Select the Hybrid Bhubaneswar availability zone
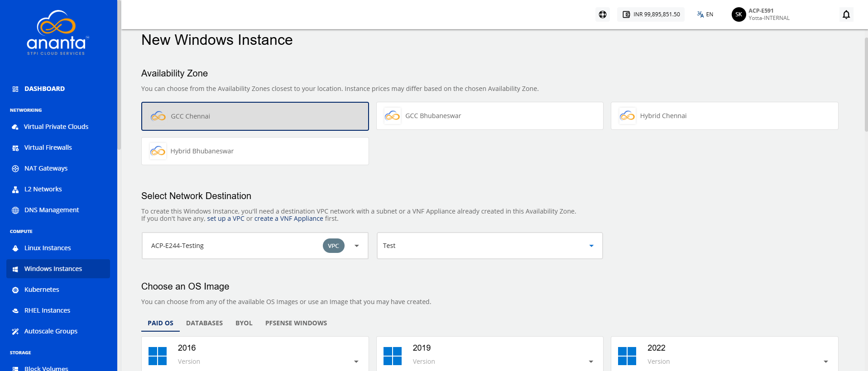Image resolution: width=868 pixels, height=371 pixels. pos(255,151)
